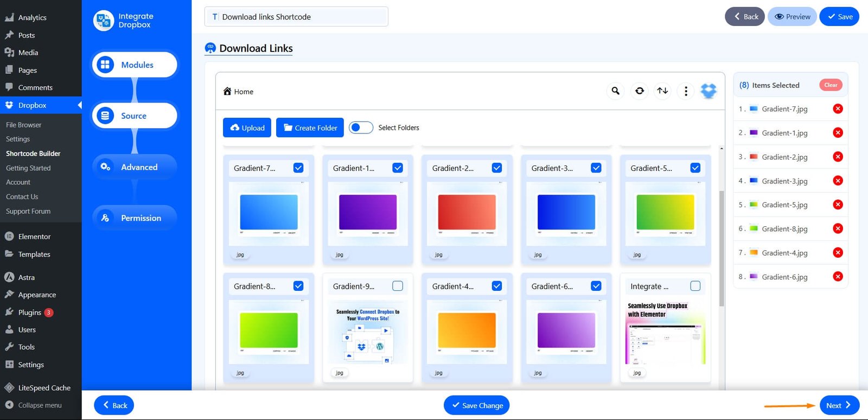Clear all selected items
The width and height of the screenshot is (868, 420).
point(831,85)
